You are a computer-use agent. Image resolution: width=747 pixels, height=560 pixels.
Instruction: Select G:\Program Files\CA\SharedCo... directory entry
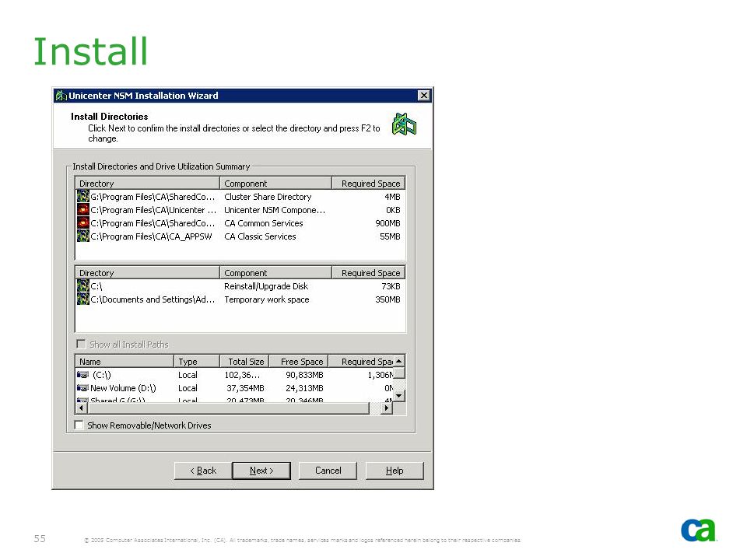[153, 197]
